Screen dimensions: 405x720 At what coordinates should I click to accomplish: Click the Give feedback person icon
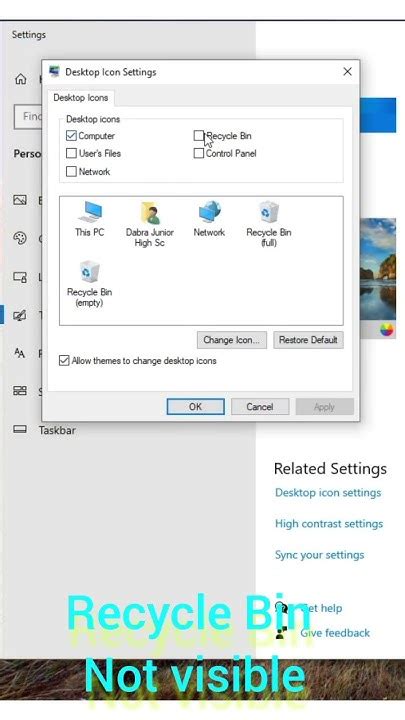pyautogui.click(x=281, y=633)
